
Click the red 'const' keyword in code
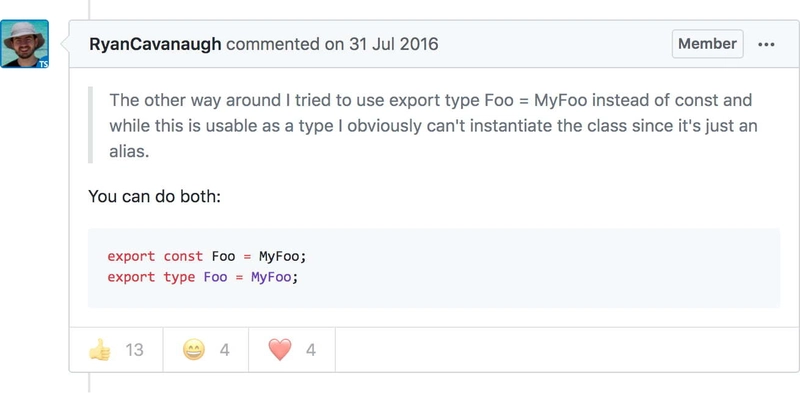(183, 256)
